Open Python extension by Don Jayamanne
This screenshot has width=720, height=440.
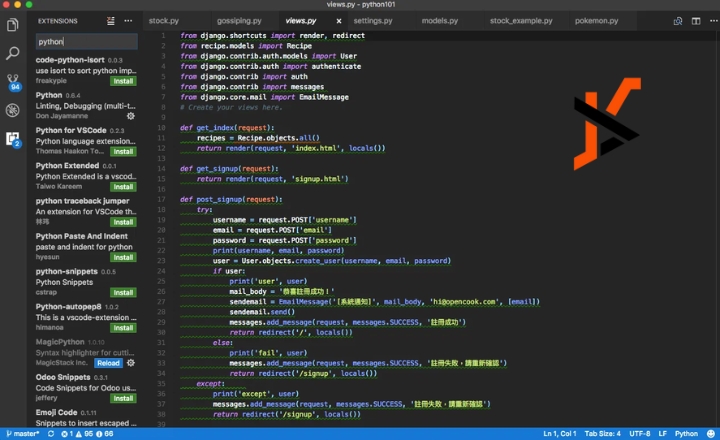tap(86, 106)
